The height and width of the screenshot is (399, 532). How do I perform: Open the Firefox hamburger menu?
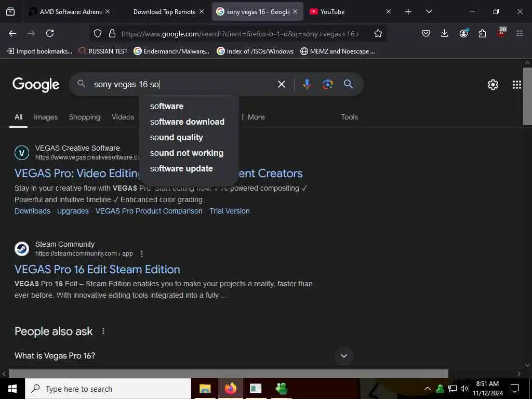tap(519, 33)
